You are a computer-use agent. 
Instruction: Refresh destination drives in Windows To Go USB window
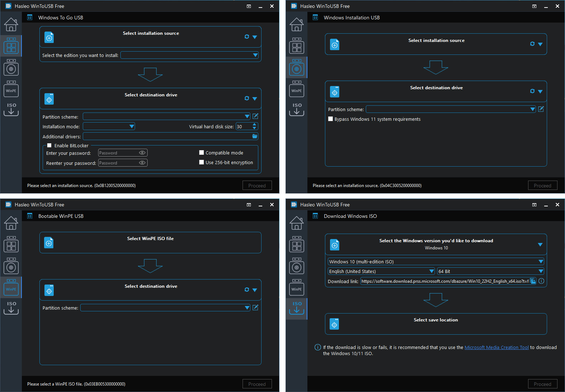click(x=247, y=98)
